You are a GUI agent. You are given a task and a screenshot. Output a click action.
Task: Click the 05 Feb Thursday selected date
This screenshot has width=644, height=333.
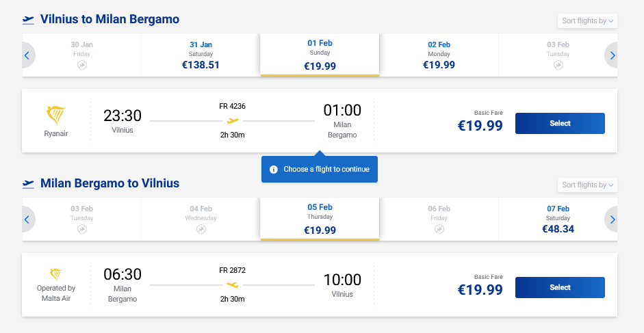pos(320,219)
